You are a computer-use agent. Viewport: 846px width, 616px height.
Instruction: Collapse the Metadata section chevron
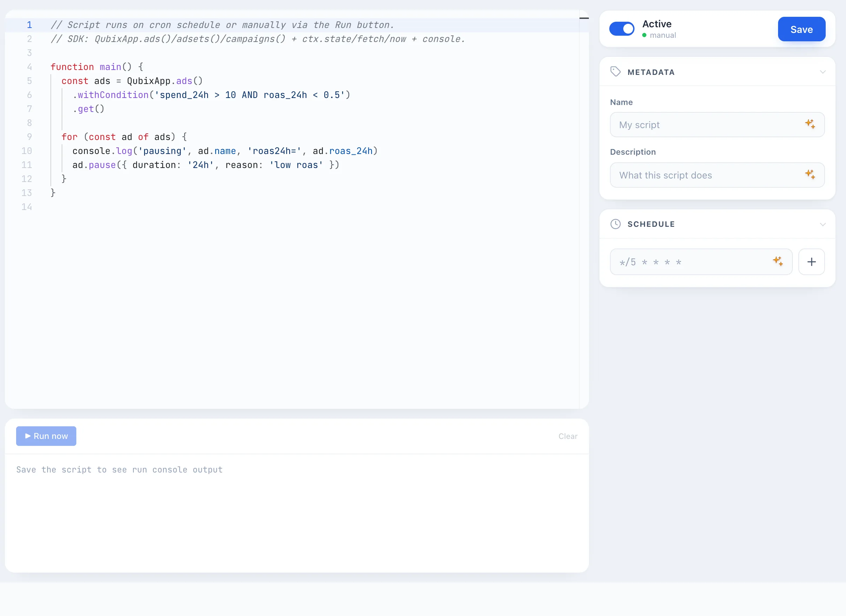pyautogui.click(x=823, y=72)
